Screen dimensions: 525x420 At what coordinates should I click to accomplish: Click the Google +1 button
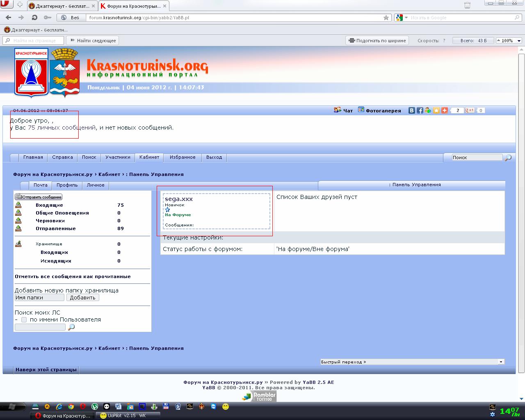pos(470,110)
